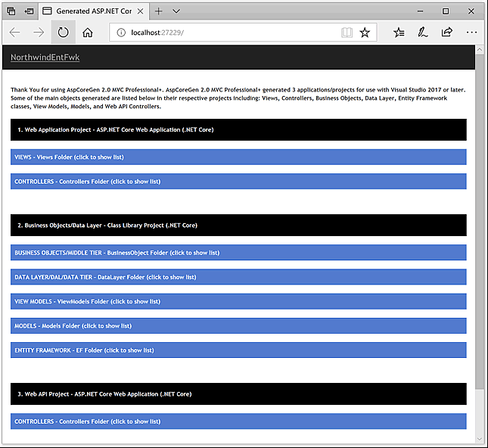Maximize the browser window
The width and height of the screenshot is (488, 448).
point(446,11)
